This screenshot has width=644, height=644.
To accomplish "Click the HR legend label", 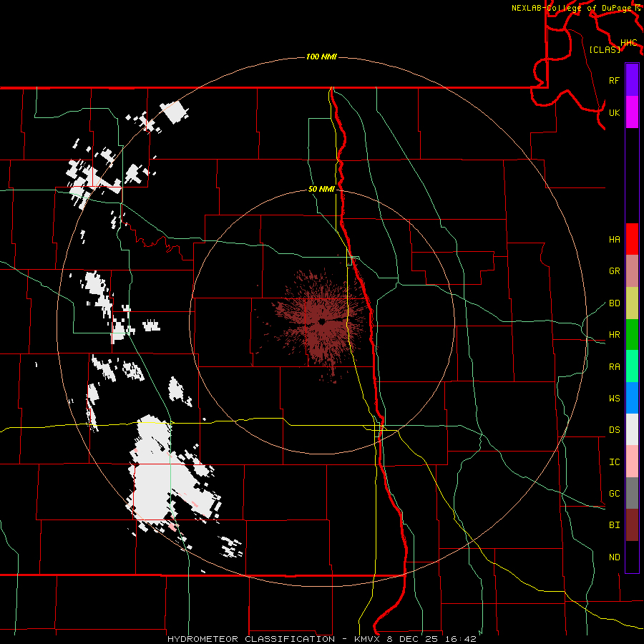I will 614,335.
